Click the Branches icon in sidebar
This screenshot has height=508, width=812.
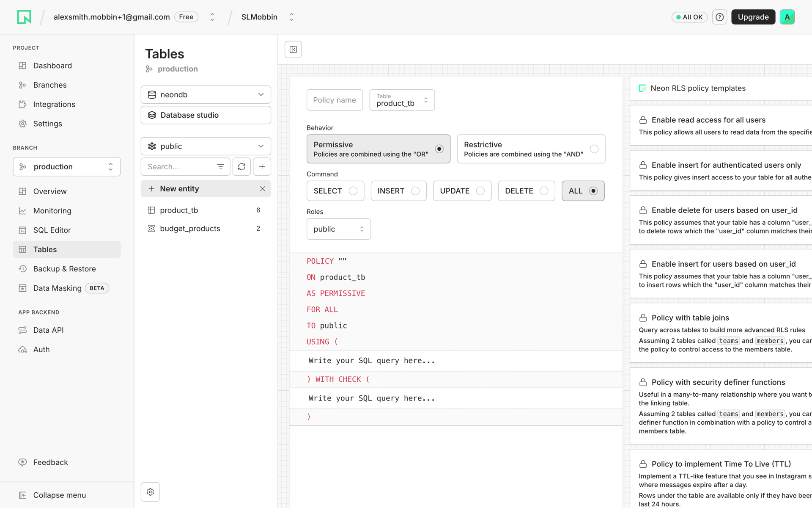click(x=22, y=85)
